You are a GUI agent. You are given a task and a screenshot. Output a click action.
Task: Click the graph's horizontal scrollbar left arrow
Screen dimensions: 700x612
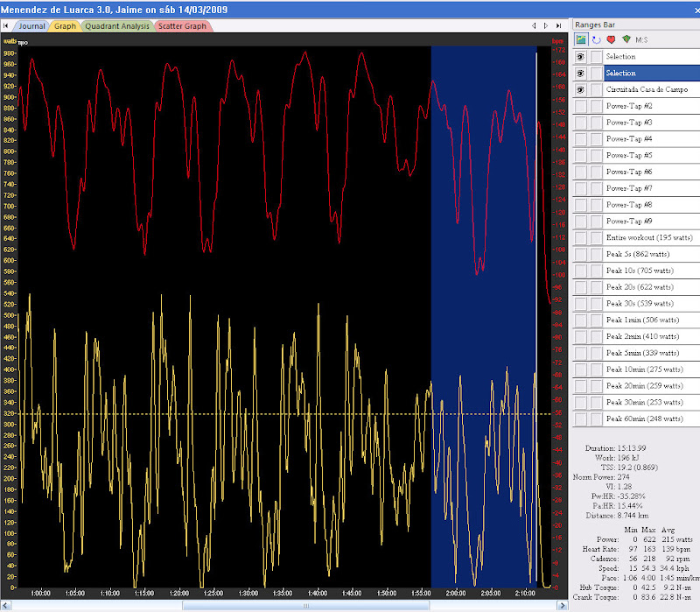coord(5,606)
